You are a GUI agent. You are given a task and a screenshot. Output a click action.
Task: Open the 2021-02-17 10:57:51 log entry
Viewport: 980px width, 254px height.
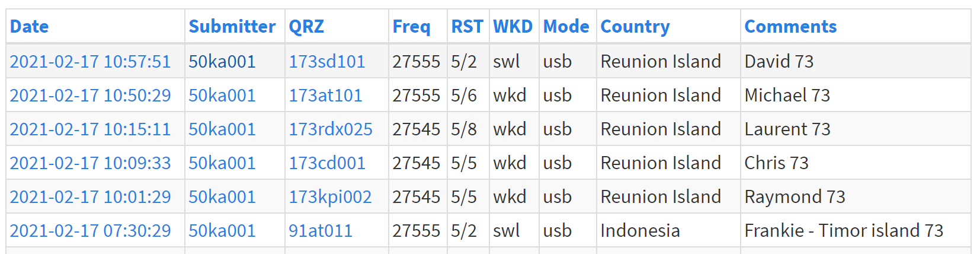[90, 62]
